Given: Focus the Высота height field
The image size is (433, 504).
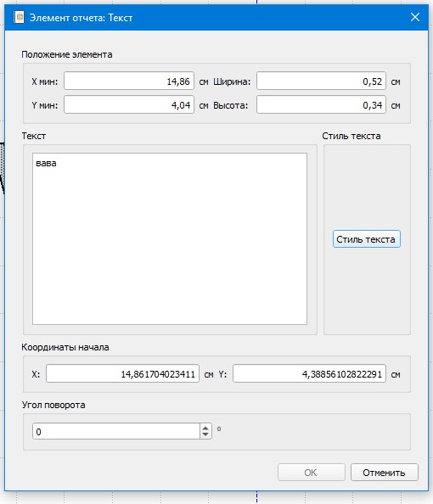Looking at the screenshot, I should point(322,104).
